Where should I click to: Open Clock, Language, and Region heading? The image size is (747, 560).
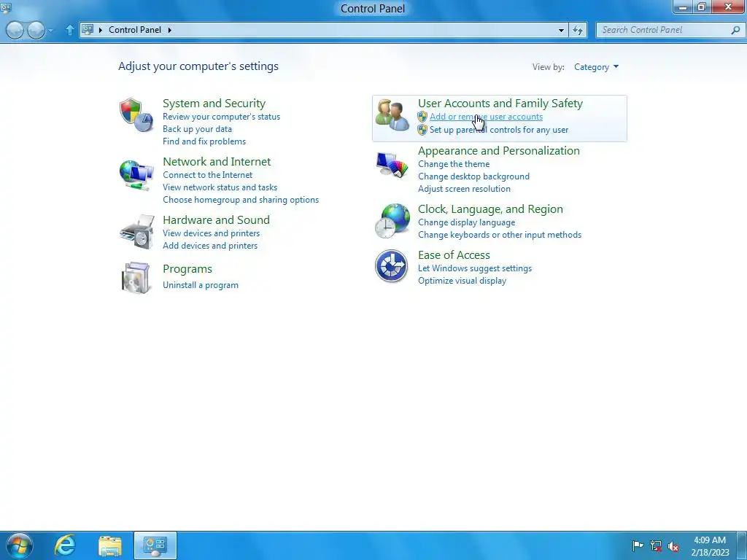[x=491, y=209]
